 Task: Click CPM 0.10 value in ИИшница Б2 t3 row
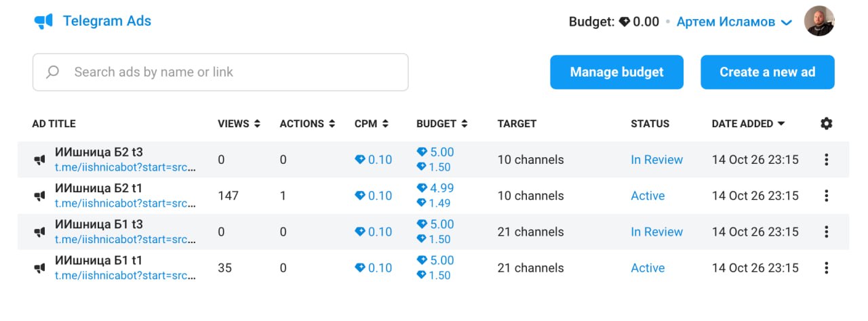pos(374,160)
